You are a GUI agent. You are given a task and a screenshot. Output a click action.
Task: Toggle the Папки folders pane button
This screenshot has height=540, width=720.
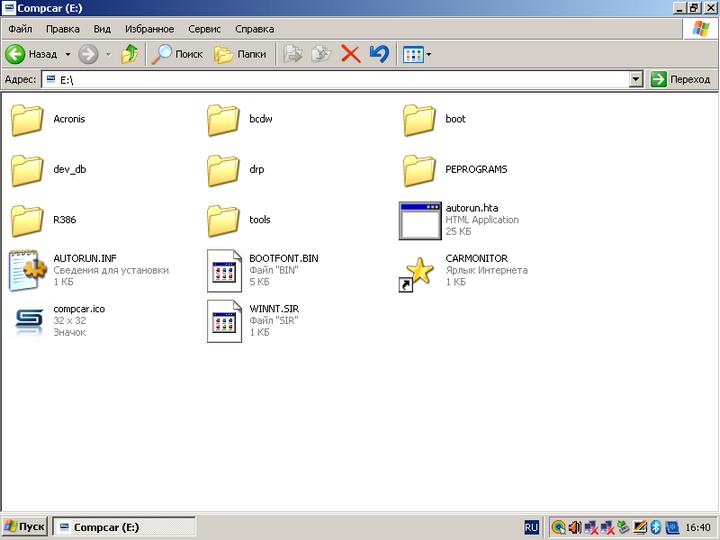[241, 54]
